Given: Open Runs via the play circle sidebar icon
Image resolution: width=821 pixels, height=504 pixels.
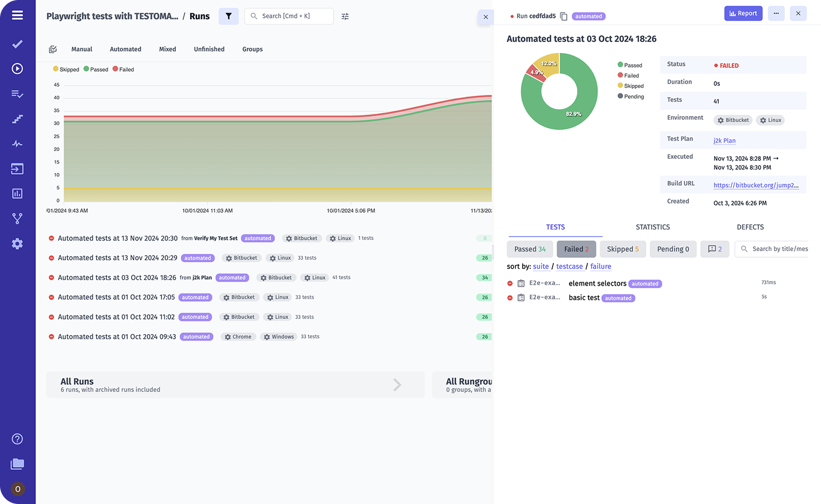Looking at the screenshot, I should [x=17, y=68].
